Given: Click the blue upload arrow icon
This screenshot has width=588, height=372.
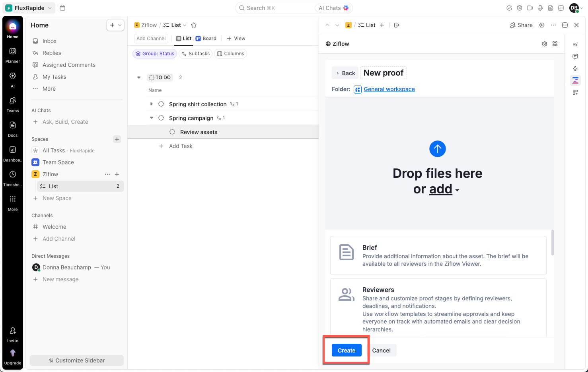Looking at the screenshot, I should click(x=438, y=149).
